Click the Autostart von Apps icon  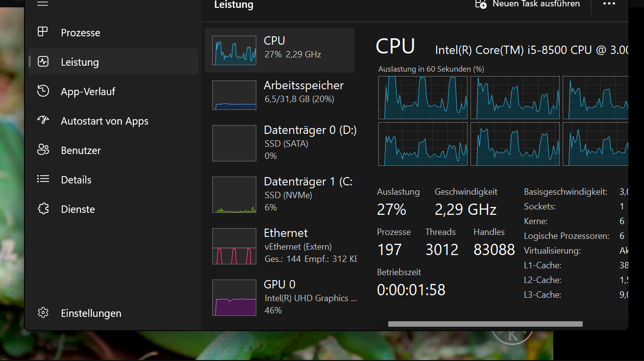(x=43, y=121)
